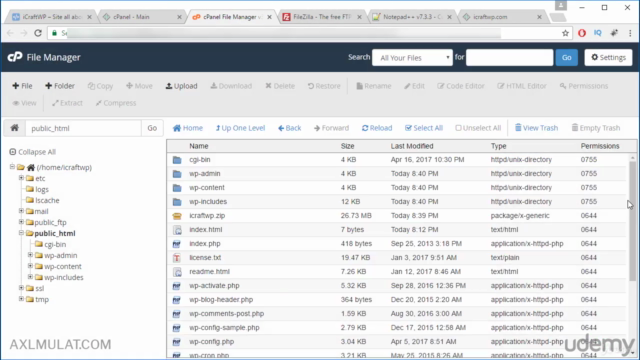Click the Download toolbar button
The height and width of the screenshot is (360, 640).
point(231,86)
